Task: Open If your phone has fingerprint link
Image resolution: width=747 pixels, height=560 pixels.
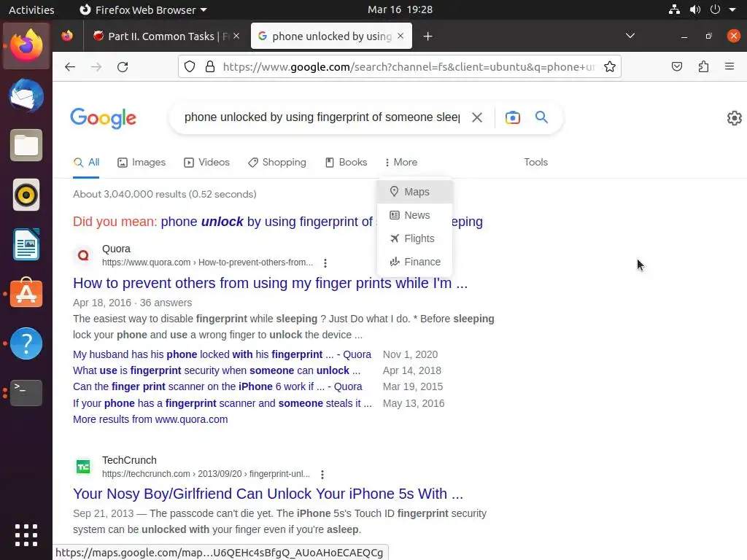Action: (222, 403)
